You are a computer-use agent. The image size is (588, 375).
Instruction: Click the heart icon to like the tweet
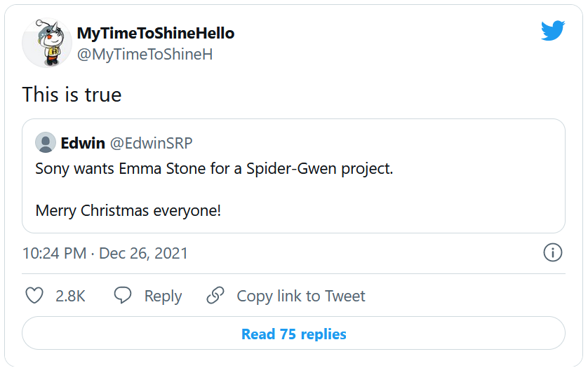(34, 296)
